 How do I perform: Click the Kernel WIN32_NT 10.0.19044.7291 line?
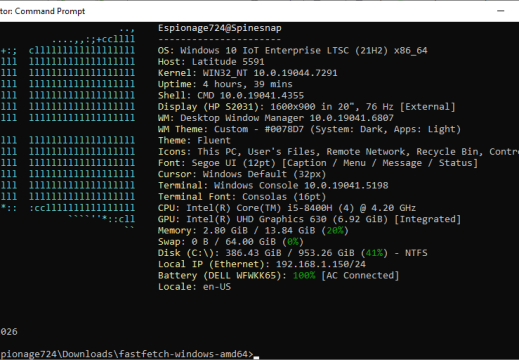pyautogui.click(x=248, y=73)
